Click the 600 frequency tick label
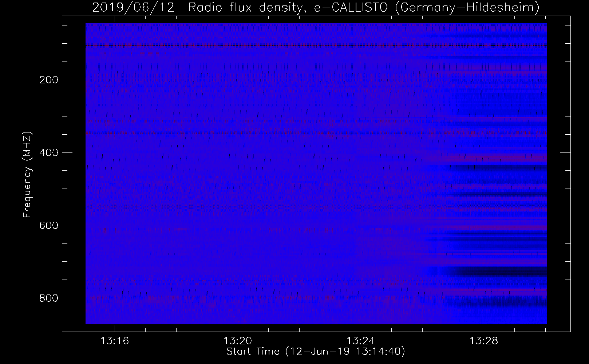The height and width of the screenshot is (364, 589). pos(48,226)
